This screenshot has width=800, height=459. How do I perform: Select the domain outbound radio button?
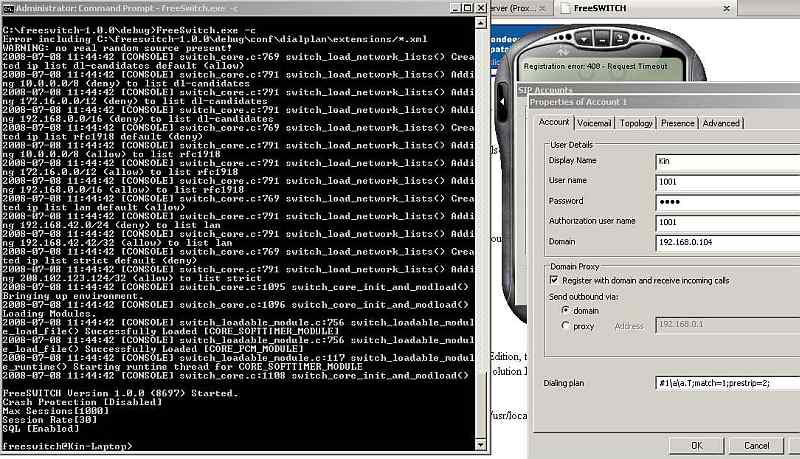coord(567,310)
